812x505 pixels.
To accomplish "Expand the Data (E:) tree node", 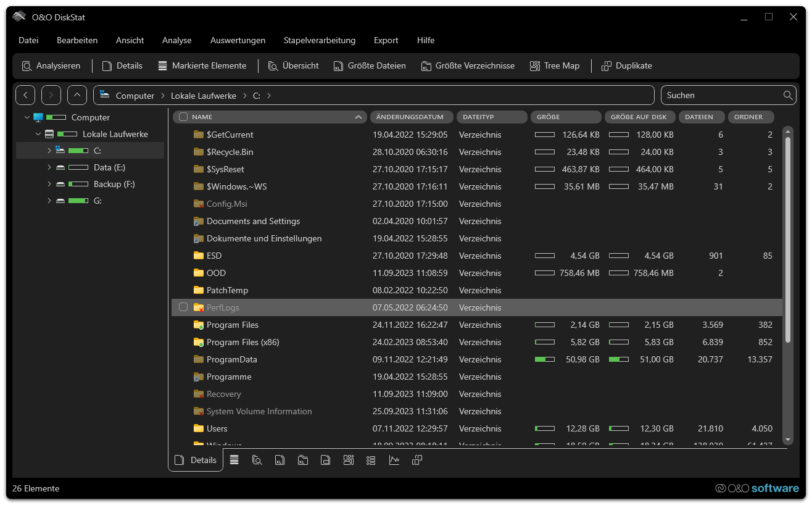I will point(49,167).
